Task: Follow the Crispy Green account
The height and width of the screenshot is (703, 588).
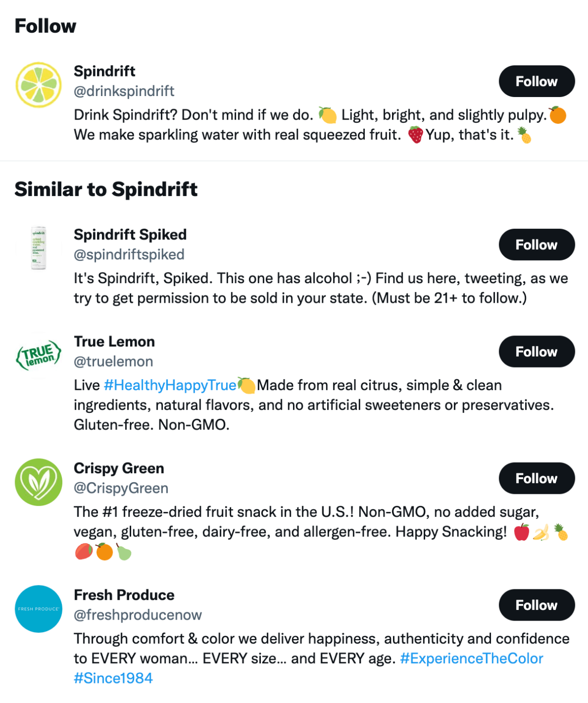Action: (536, 478)
